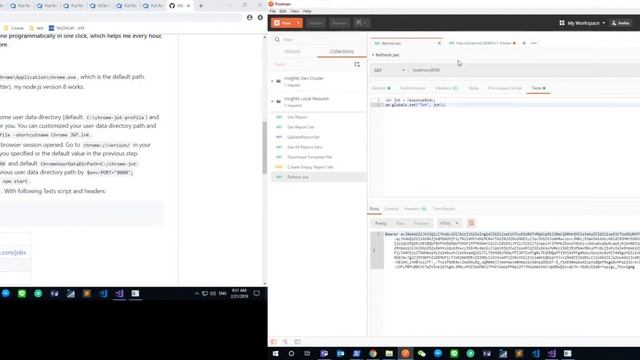Select the response Headers tab
The image size is (640, 360).
(415, 209)
